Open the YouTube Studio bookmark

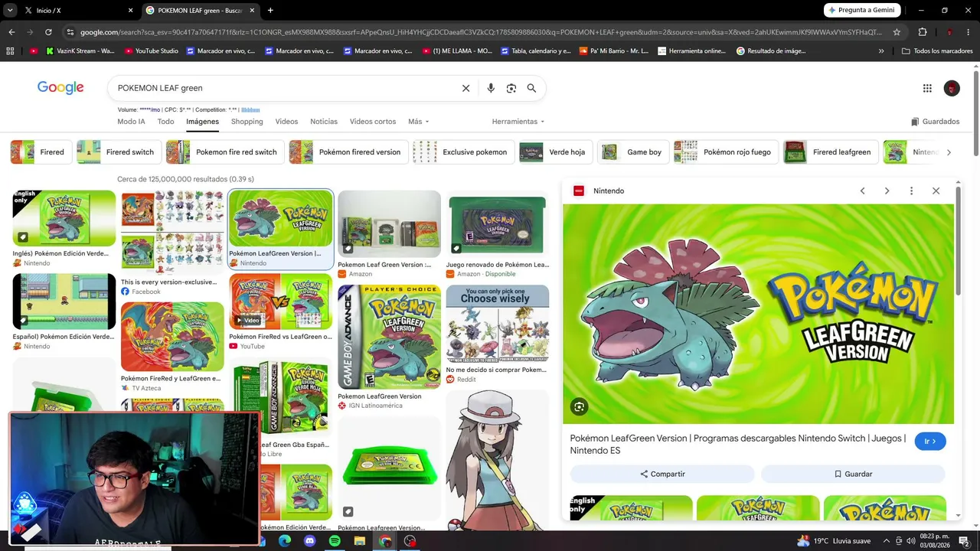pos(151,51)
